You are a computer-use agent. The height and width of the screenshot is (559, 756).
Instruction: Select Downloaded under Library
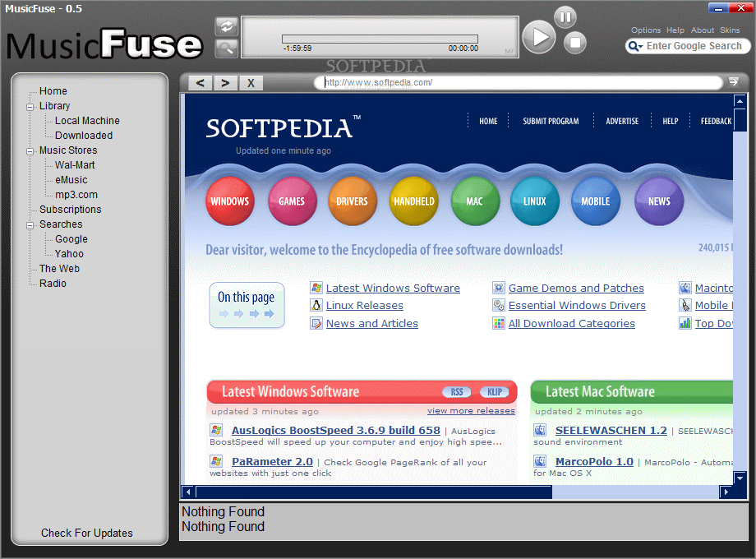[x=84, y=136]
